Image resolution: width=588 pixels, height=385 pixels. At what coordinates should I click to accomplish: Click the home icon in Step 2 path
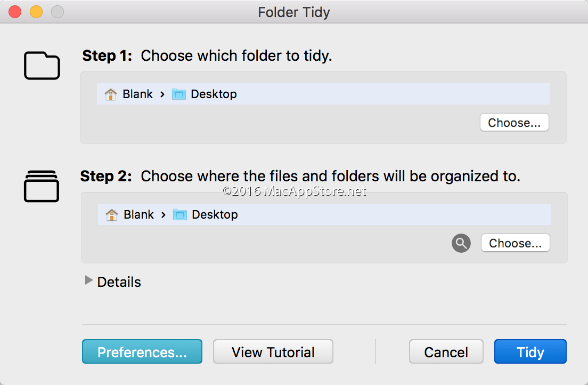pos(112,215)
